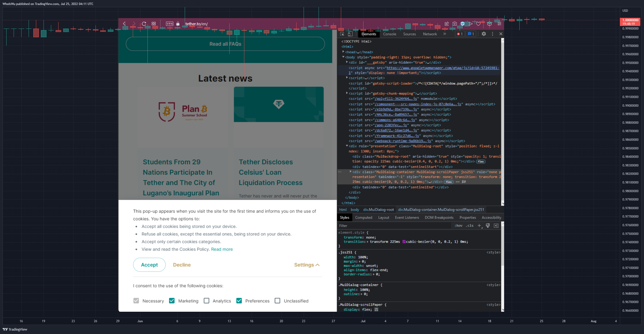Click the cube icon in browser toolbar
Image resolution: width=644 pixels, height=334 pixels.
(489, 24)
